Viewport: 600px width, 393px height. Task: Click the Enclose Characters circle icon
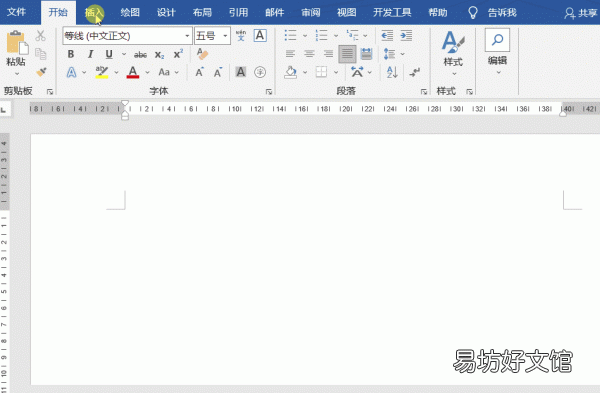coord(260,72)
